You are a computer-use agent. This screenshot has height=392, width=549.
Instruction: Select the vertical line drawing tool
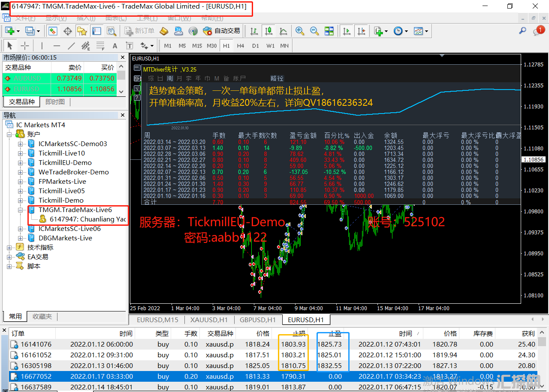click(x=42, y=46)
